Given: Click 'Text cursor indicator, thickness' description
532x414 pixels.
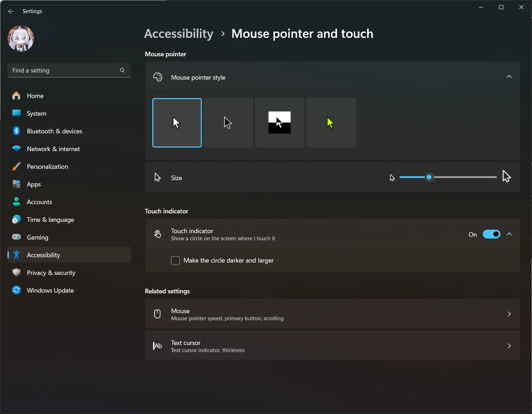Looking at the screenshot, I should [208, 350].
